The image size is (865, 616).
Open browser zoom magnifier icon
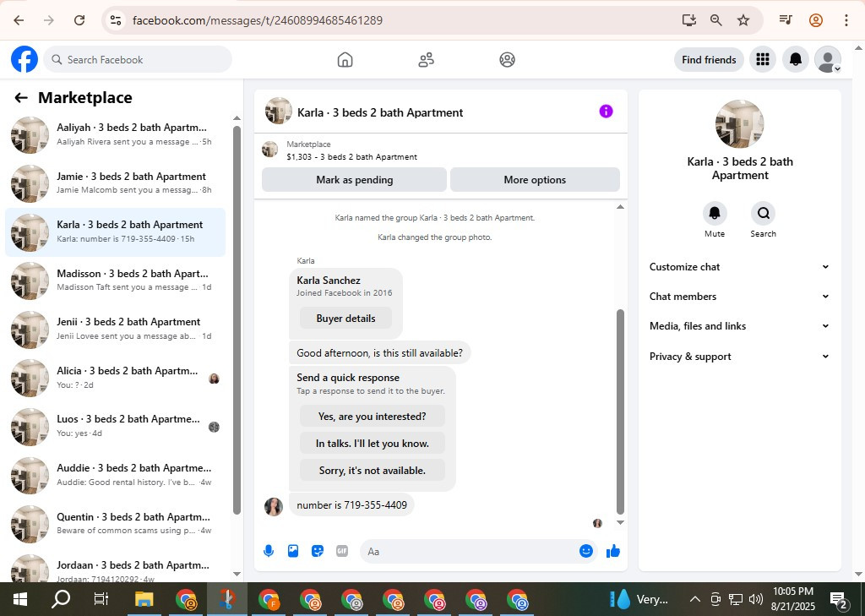pos(716,20)
